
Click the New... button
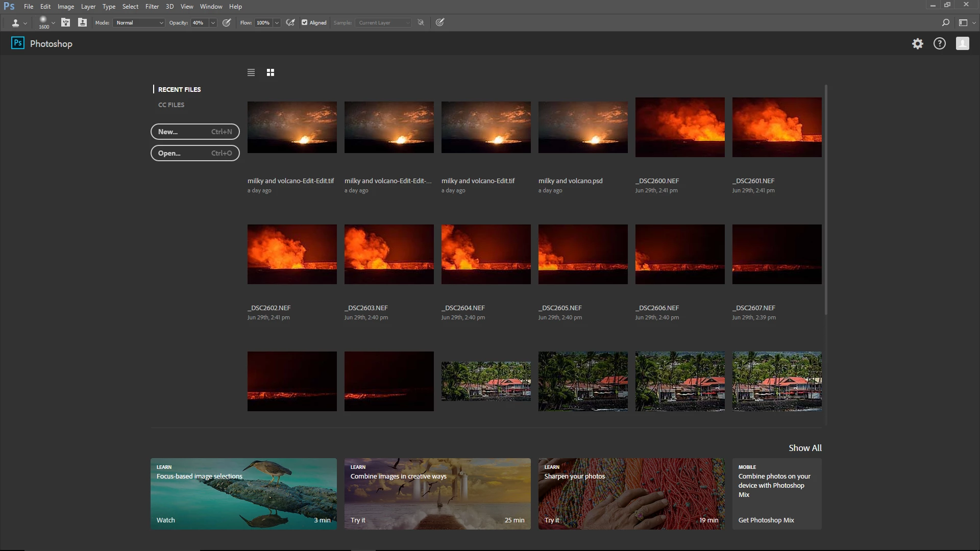[x=195, y=132]
